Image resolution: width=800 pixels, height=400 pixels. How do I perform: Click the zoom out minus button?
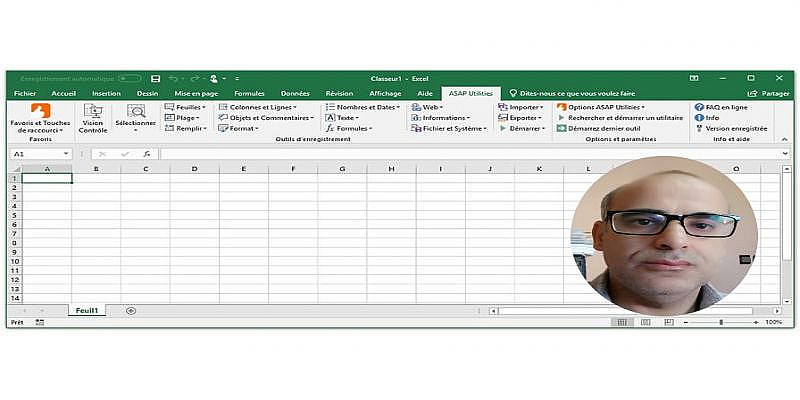(686, 322)
